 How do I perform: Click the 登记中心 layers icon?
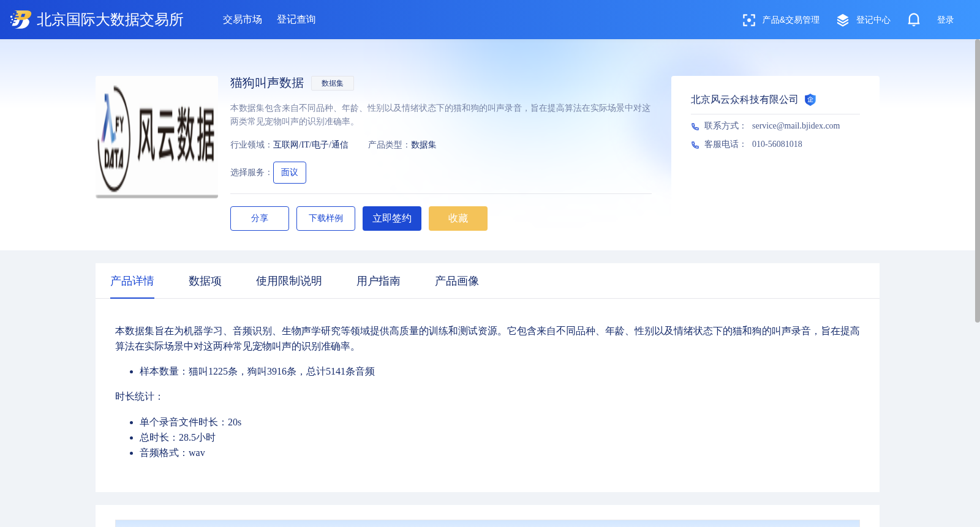point(843,20)
